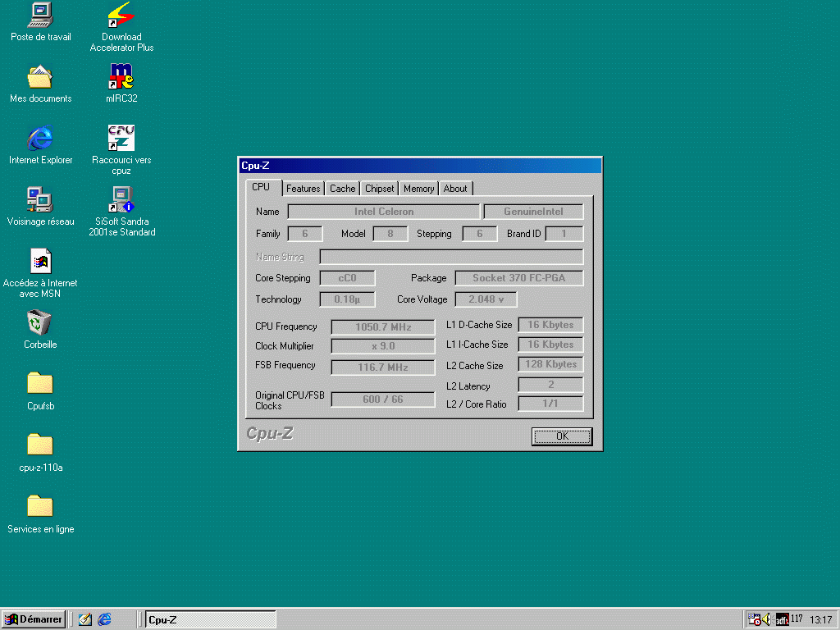
Task: Click the Original CPU/FSB Clocks value 600 / 66
Action: tap(383, 399)
